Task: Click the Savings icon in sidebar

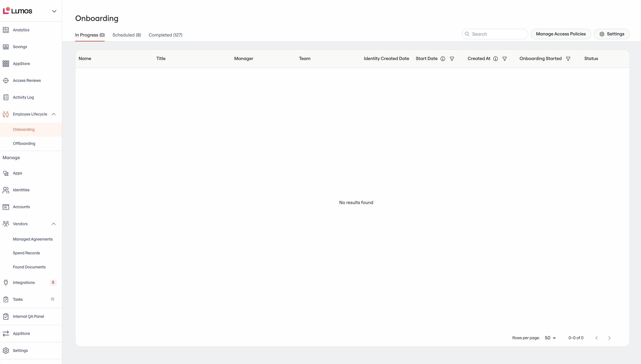Action: click(6, 47)
